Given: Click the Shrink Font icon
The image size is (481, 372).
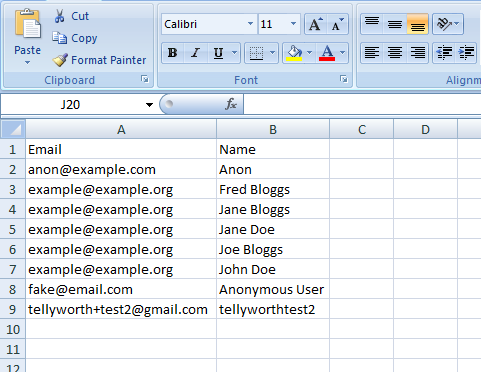Looking at the screenshot, I should (338, 24).
